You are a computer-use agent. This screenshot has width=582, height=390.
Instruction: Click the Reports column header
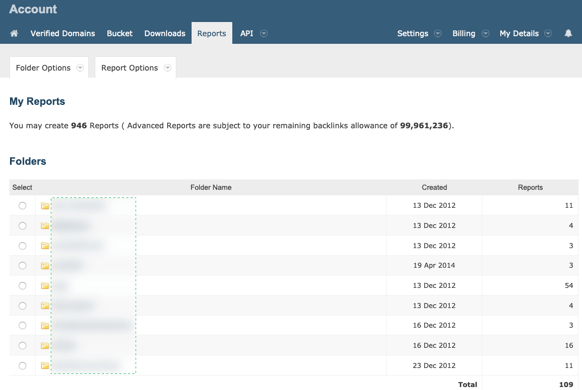530,187
